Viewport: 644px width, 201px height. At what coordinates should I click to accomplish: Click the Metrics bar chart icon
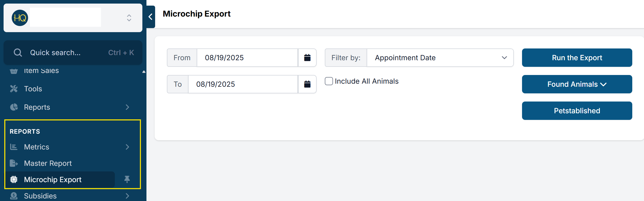[x=14, y=147]
